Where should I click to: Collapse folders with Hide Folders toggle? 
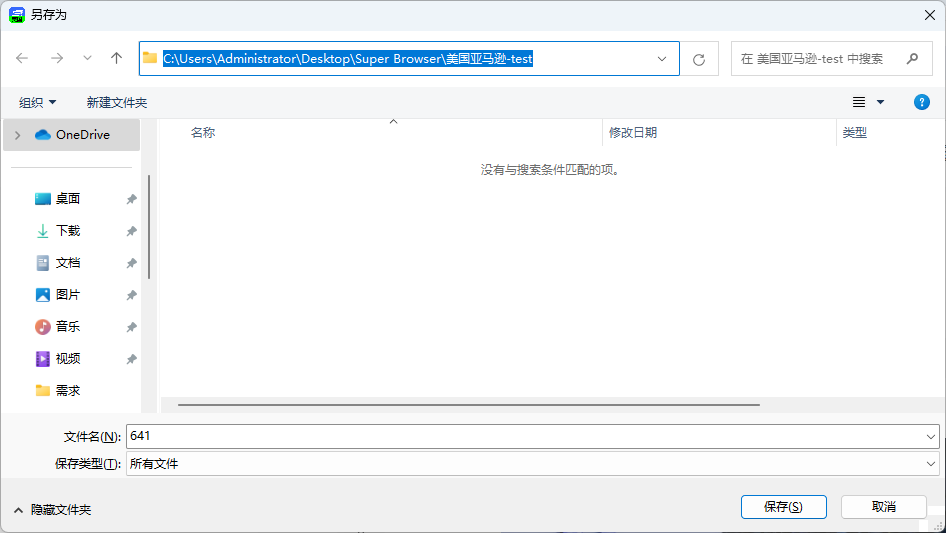coord(52,510)
